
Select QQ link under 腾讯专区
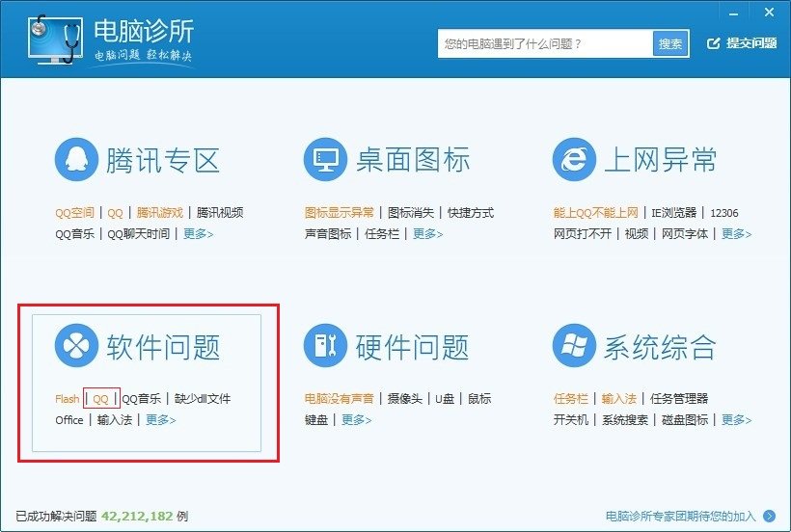pos(115,213)
